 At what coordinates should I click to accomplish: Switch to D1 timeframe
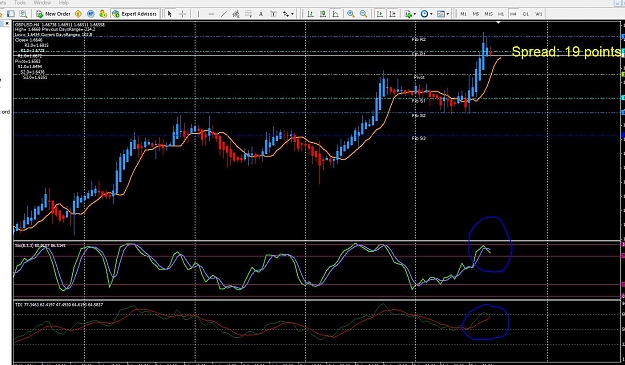pos(526,14)
